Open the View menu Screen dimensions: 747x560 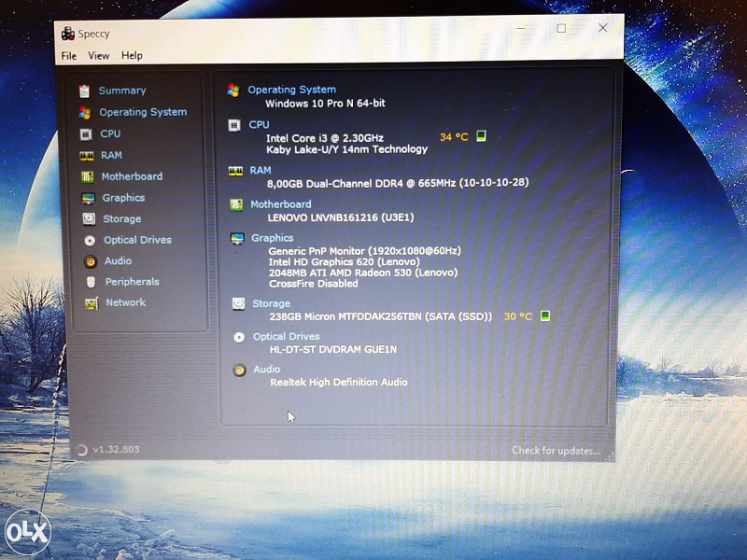point(99,56)
